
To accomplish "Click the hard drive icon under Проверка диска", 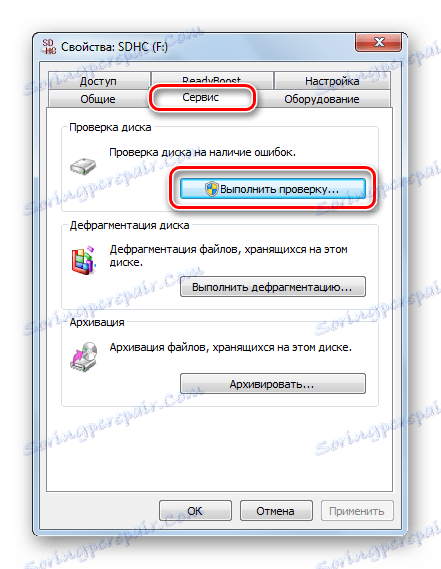I will point(83,166).
